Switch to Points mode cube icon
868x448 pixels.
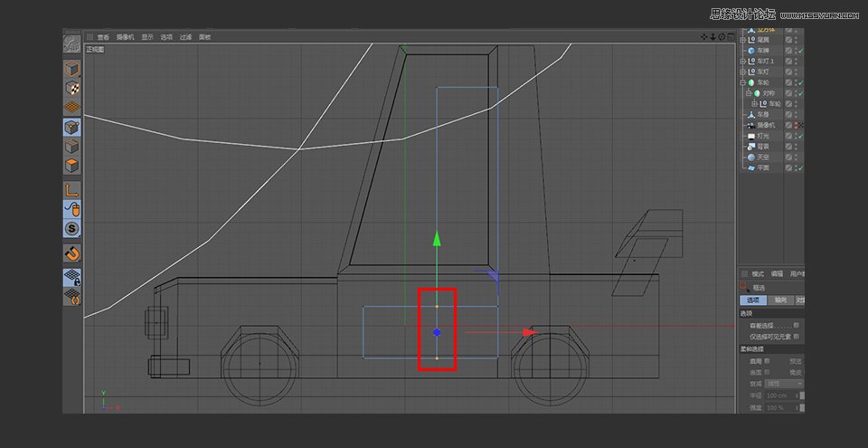72,128
